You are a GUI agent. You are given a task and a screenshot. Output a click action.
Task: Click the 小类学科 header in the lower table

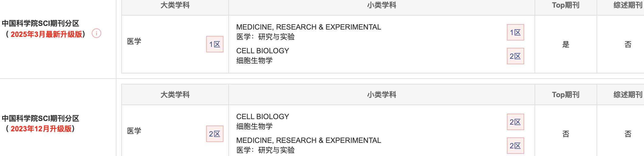(382, 95)
